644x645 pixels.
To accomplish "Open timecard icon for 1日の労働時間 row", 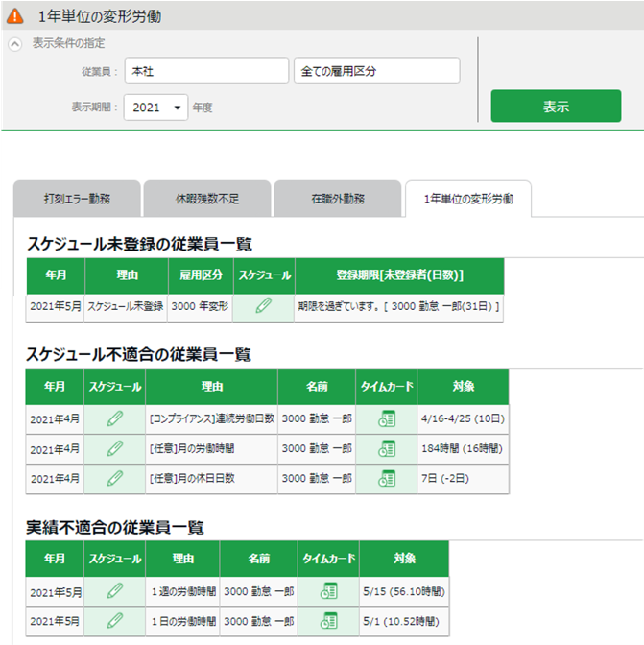I will 328,620.
